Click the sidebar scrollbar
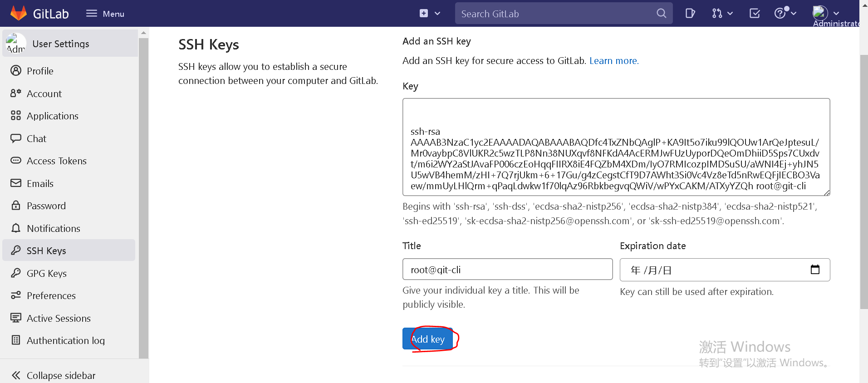 [143, 198]
